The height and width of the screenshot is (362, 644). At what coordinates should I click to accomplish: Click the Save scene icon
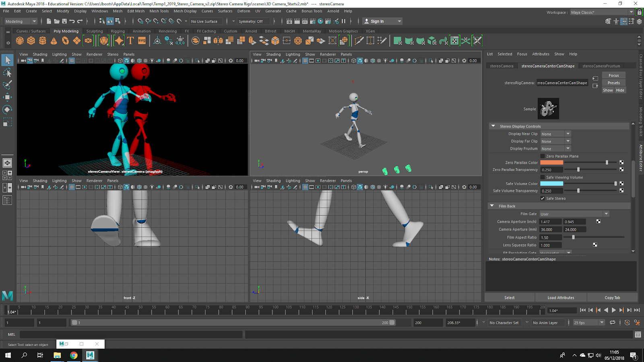[x=64, y=21]
